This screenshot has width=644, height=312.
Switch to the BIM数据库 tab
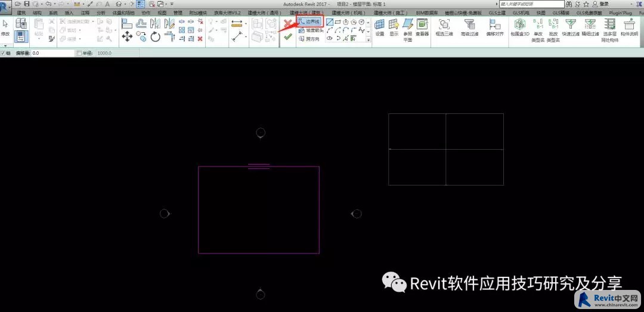point(427,13)
